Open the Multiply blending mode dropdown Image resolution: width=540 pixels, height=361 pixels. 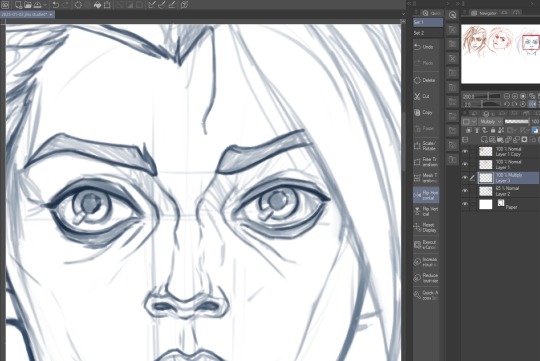(490, 122)
